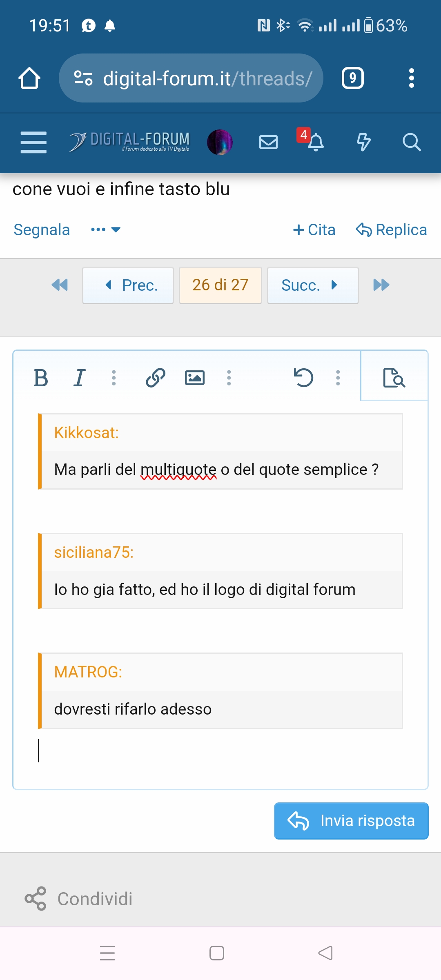Viewport: 441px width, 980px height.
Task: Click the 'Kikkosat:' quote author name
Action: pyautogui.click(x=87, y=433)
